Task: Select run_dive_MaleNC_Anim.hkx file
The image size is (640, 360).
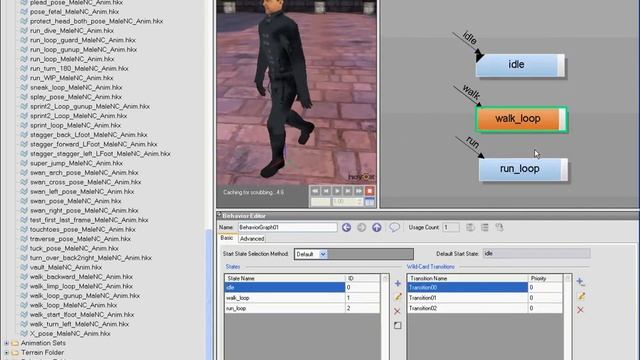Action: (71, 31)
